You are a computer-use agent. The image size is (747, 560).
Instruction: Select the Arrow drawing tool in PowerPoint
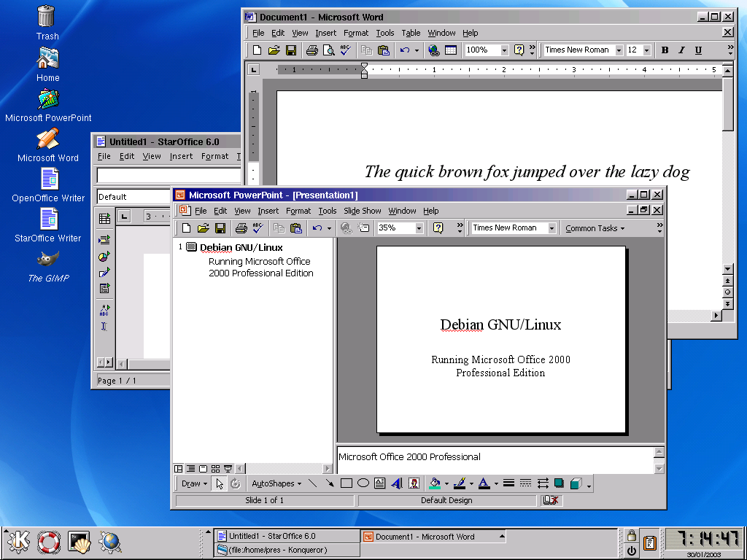pos(329,483)
